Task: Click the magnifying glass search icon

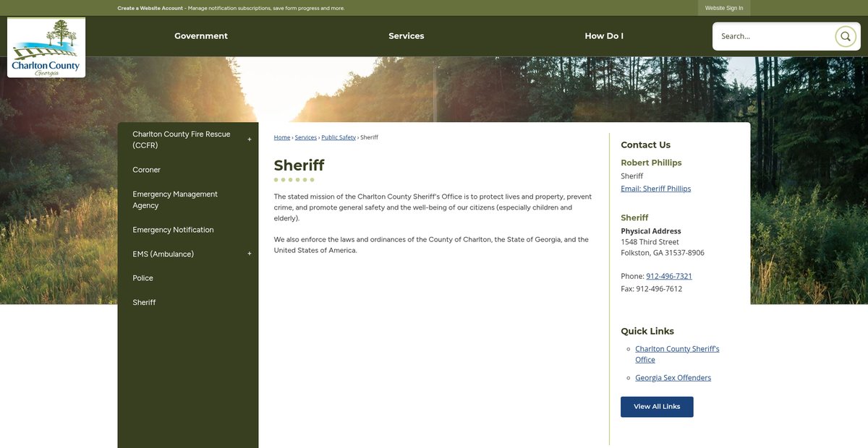Action: pyautogui.click(x=845, y=36)
